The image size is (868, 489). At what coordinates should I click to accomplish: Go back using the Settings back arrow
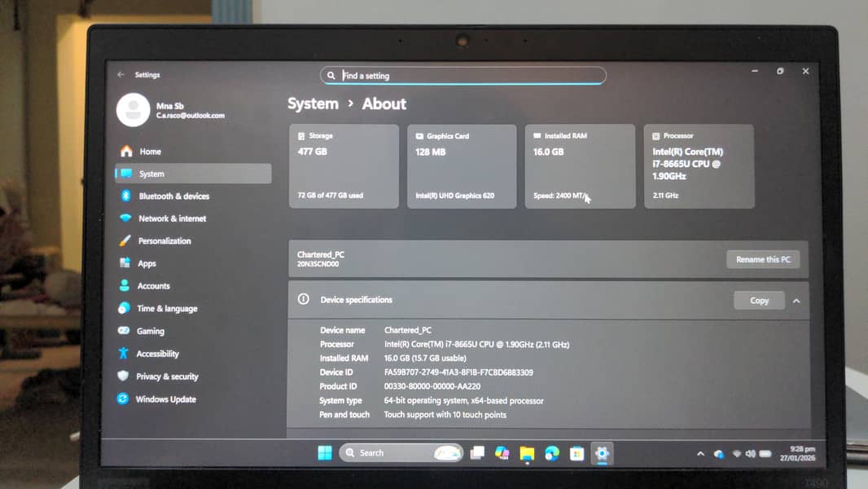tap(121, 75)
